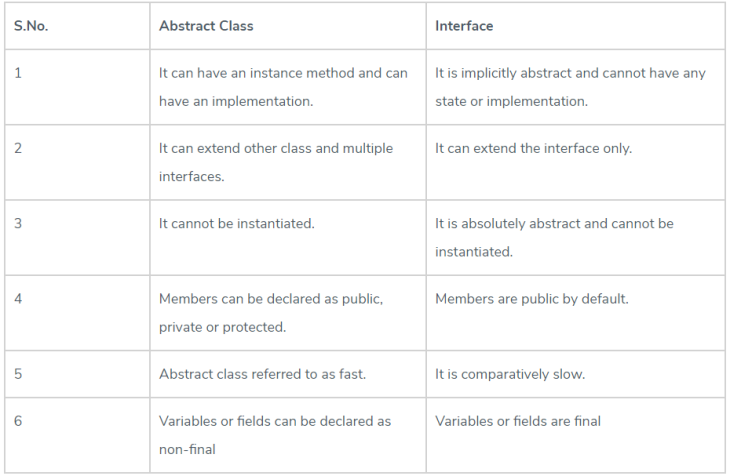Screen dimensions: 730x476
Task: Click the 'can have an instance method' cell
Action: click(x=283, y=87)
